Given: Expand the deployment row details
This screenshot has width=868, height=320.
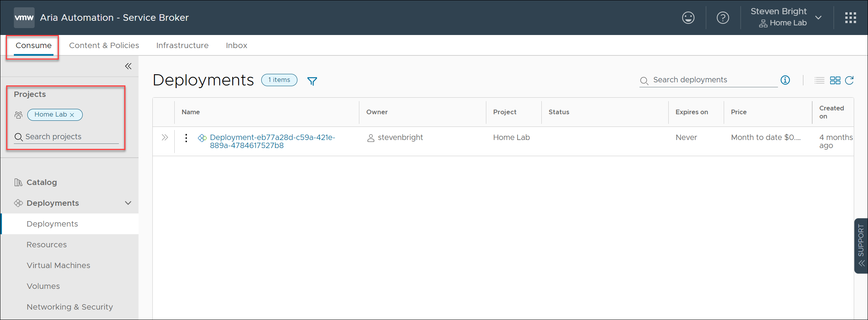Looking at the screenshot, I should 165,138.
